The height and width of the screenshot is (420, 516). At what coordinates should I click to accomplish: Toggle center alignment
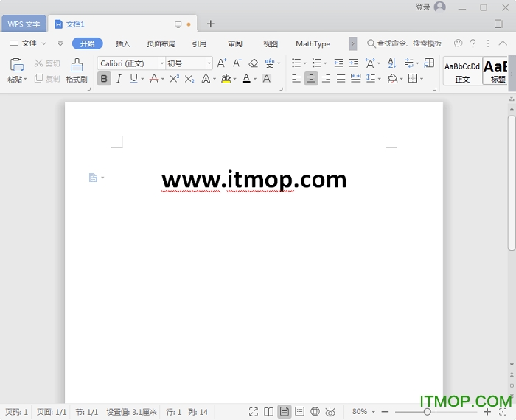coord(311,78)
